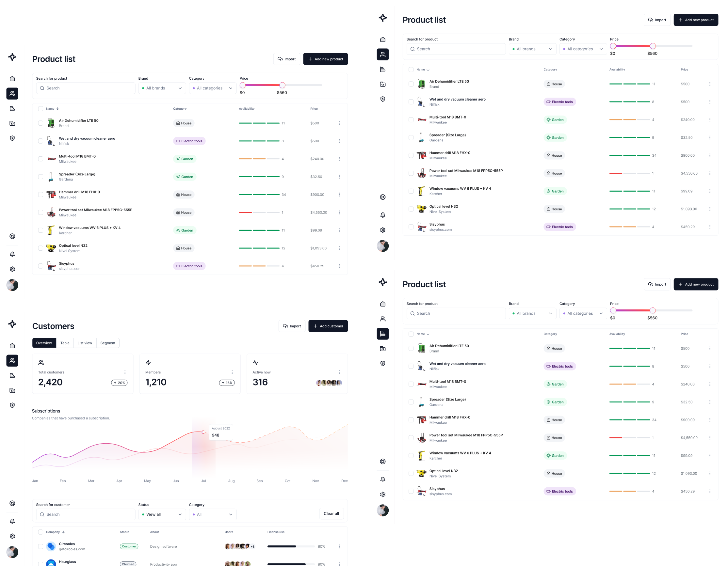Click the lifebuoy support icon in Customers sidebar
Image resolution: width=728 pixels, height=566 pixels.
coord(12,503)
